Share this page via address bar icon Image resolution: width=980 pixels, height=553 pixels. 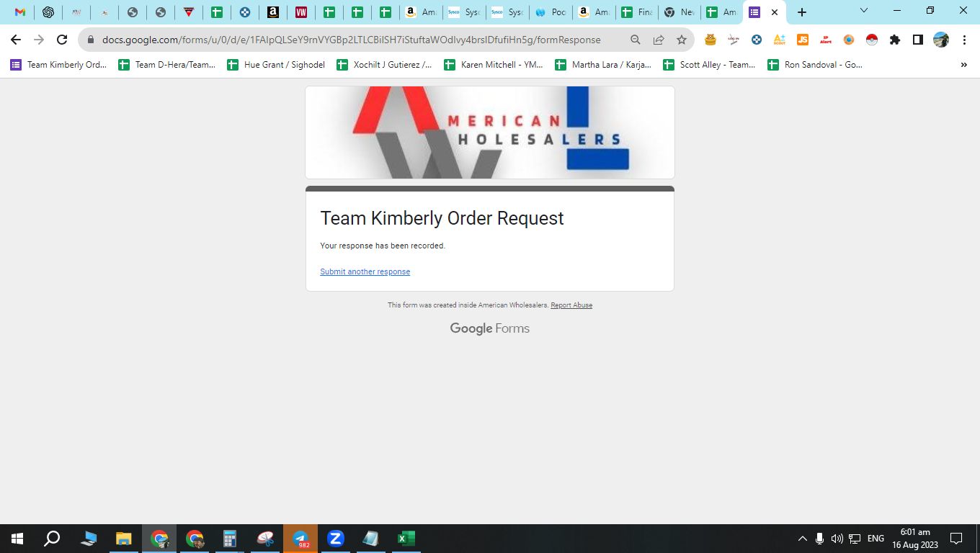point(659,40)
